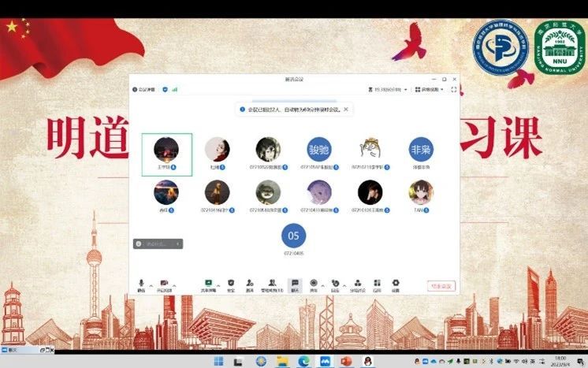Open PowerPoint from the Windows taskbar
The image size is (588, 368).
click(x=344, y=360)
